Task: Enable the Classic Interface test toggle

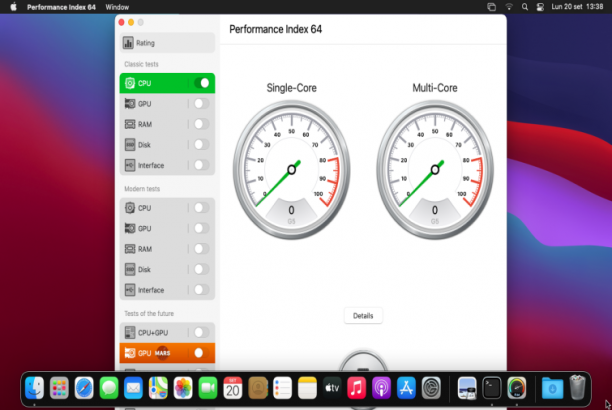Action: click(202, 165)
